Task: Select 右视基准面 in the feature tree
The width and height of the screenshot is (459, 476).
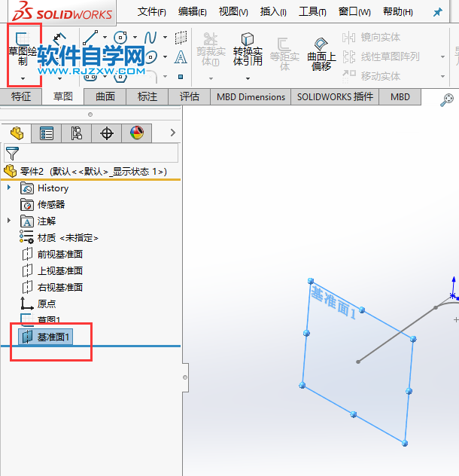Action: pos(52,287)
